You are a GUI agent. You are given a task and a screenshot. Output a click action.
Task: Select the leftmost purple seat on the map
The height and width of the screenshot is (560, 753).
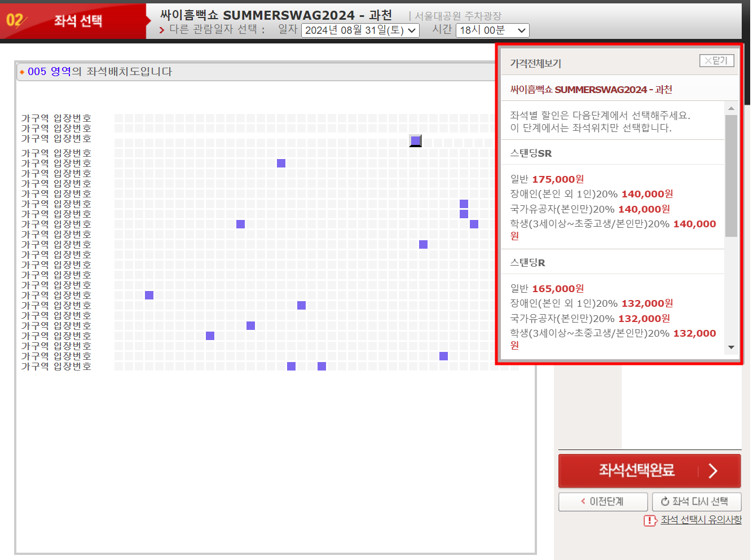point(149,295)
